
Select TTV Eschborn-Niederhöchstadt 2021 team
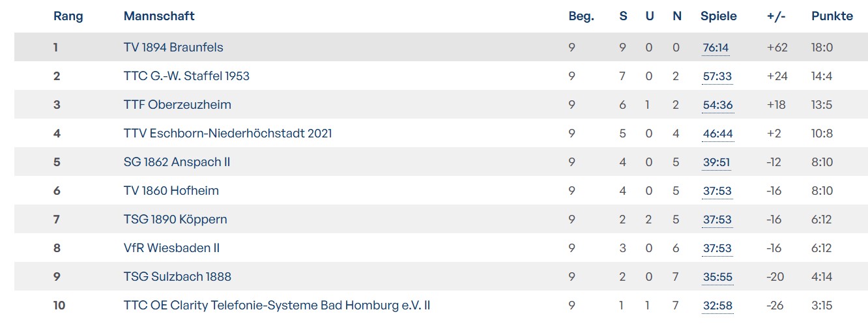(227, 134)
